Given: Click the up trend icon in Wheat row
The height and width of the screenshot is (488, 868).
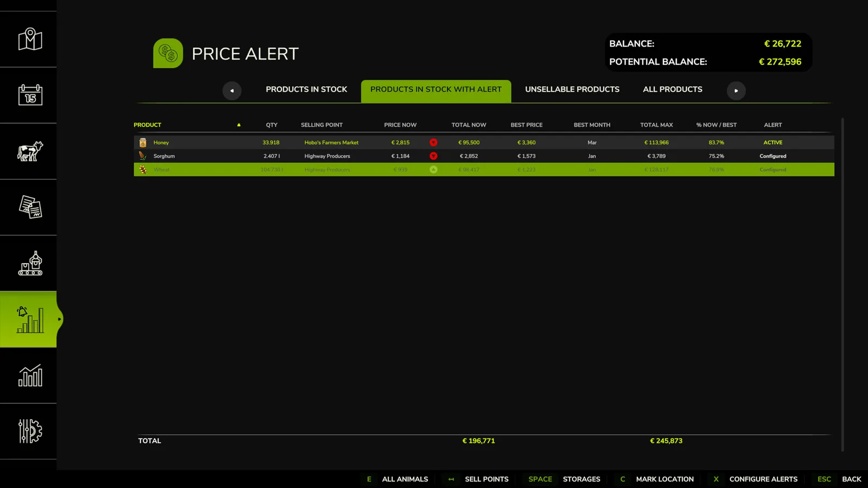Looking at the screenshot, I should click(433, 170).
